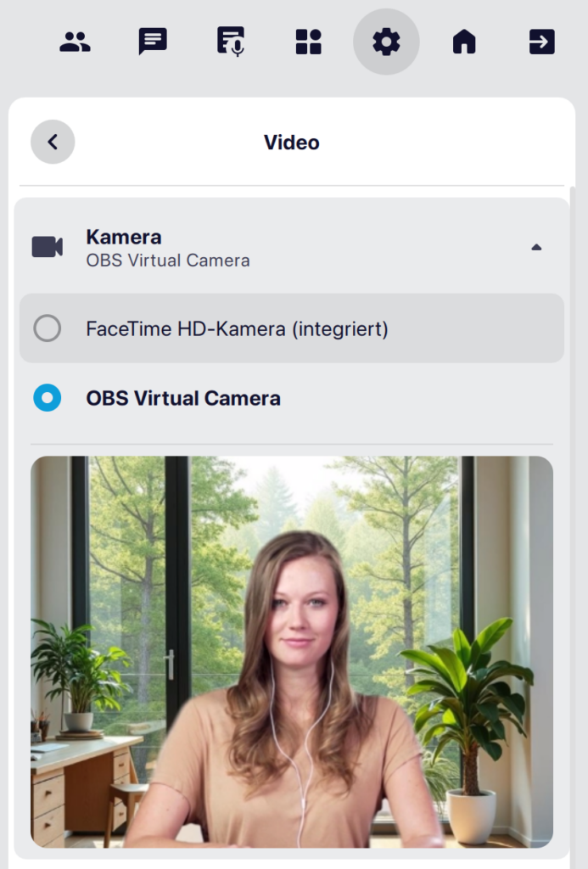Click the leave meeting exit icon

tap(541, 42)
